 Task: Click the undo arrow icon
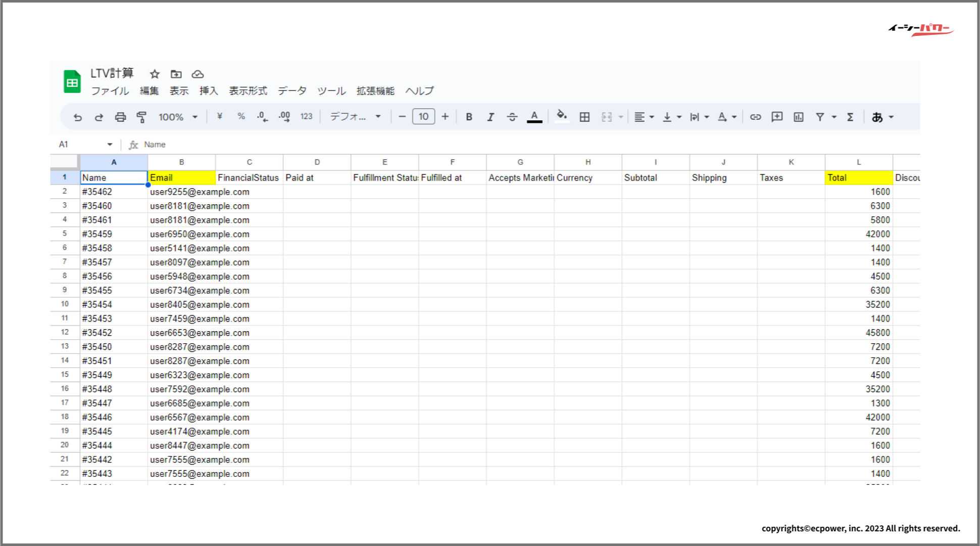click(77, 117)
